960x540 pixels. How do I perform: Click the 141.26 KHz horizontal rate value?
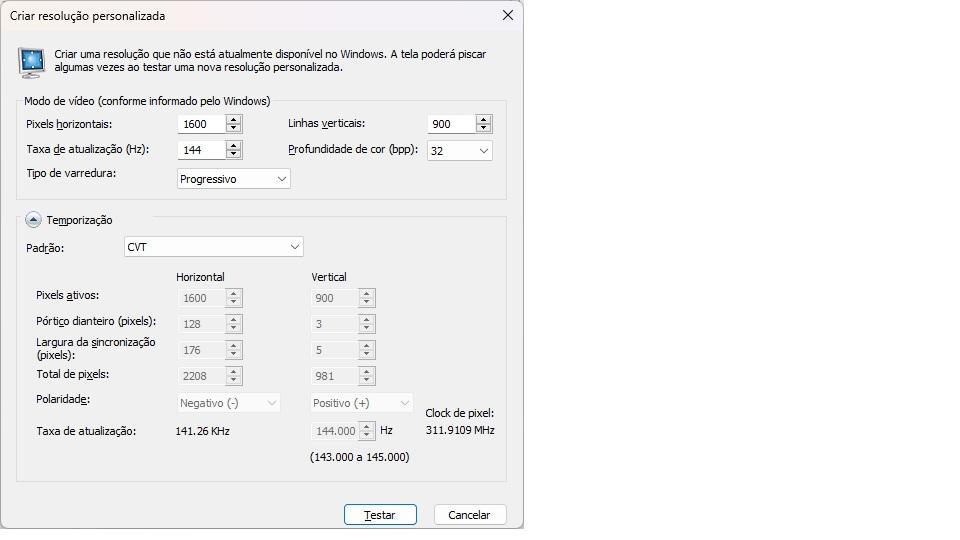(202, 431)
